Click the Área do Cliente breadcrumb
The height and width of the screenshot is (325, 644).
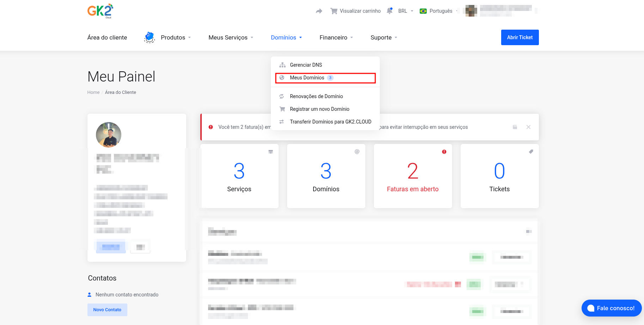(121, 92)
